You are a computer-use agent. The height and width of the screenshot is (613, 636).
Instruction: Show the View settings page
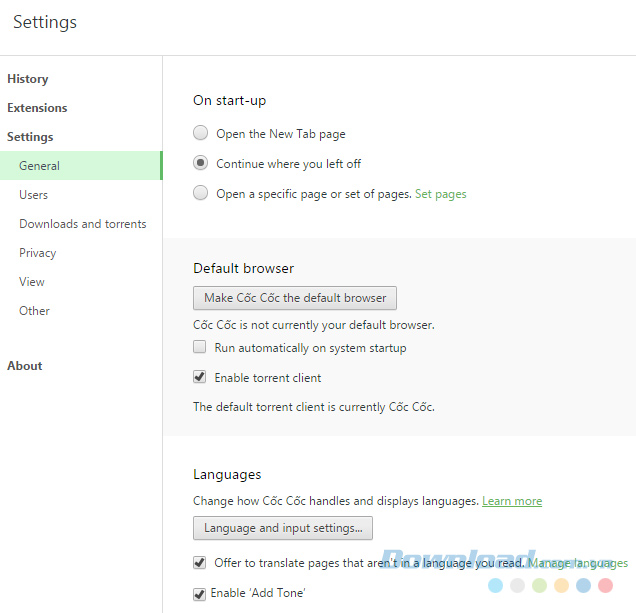(32, 282)
